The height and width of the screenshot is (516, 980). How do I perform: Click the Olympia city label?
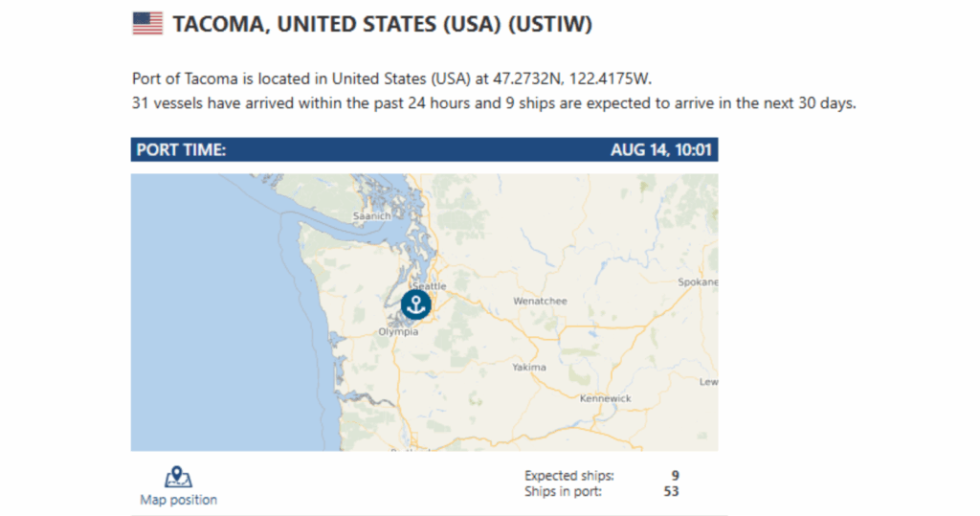(x=398, y=331)
